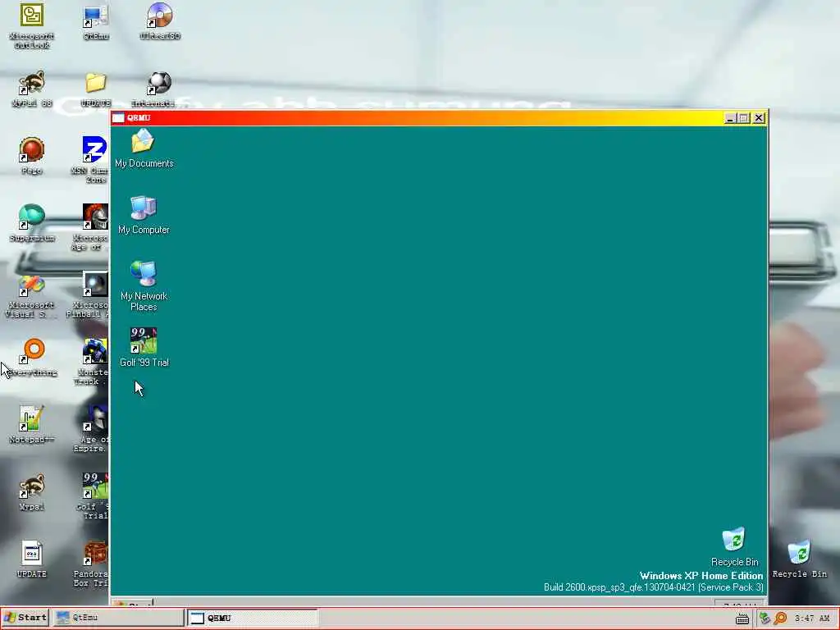This screenshot has height=630, width=840.
Task: Select My Computer icon in QEMU guest
Action: [144, 215]
